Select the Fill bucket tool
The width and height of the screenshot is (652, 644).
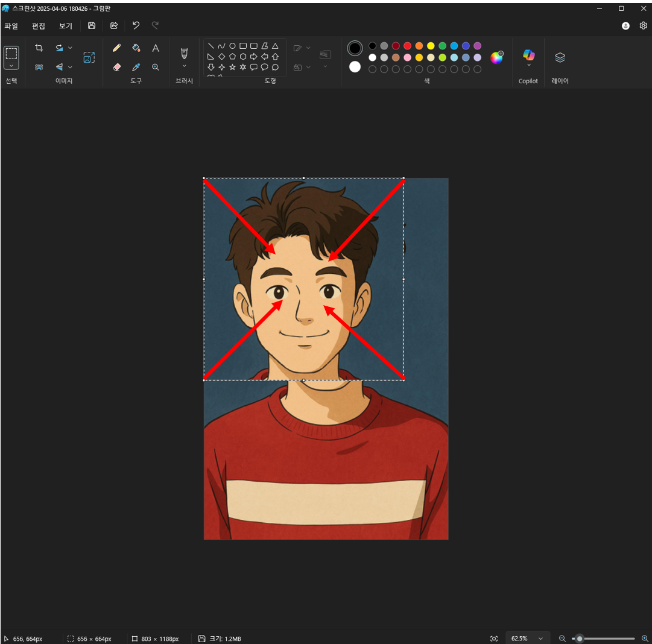point(136,48)
